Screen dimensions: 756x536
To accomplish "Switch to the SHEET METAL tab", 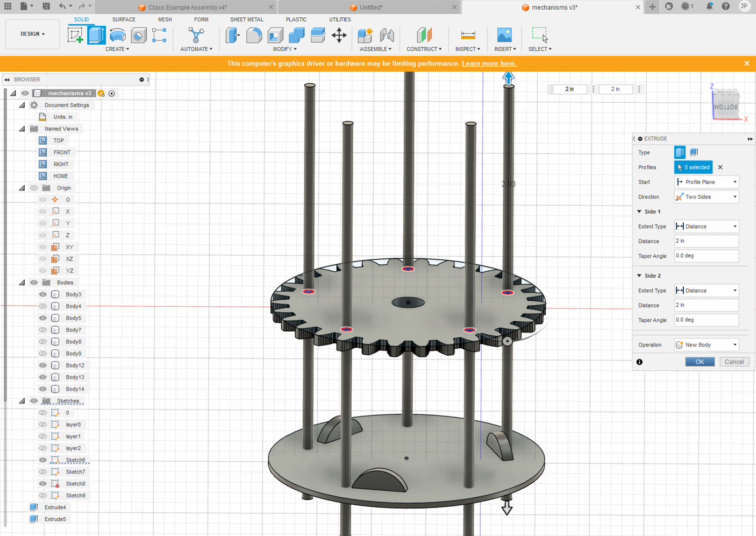I will (x=246, y=19).
